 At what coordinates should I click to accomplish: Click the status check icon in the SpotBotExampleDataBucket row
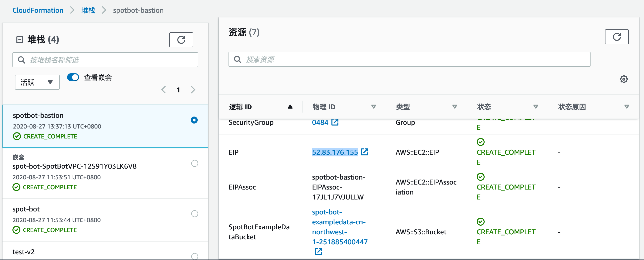(480, 222)
